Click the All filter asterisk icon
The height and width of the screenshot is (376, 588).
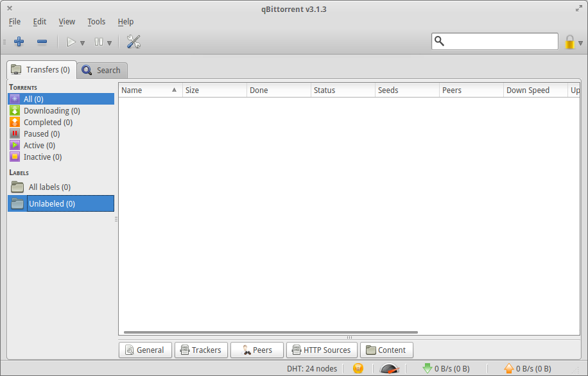click(x=15, y=99)
